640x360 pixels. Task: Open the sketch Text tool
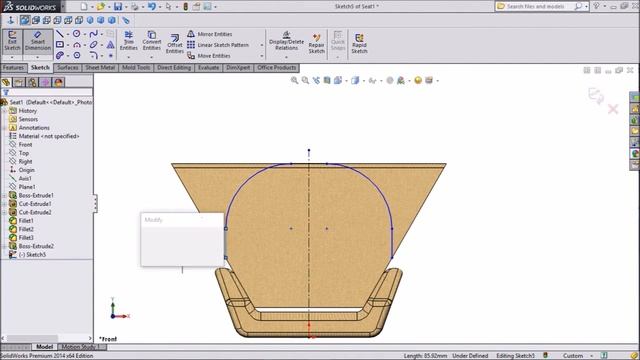click(x=110, y=44)
